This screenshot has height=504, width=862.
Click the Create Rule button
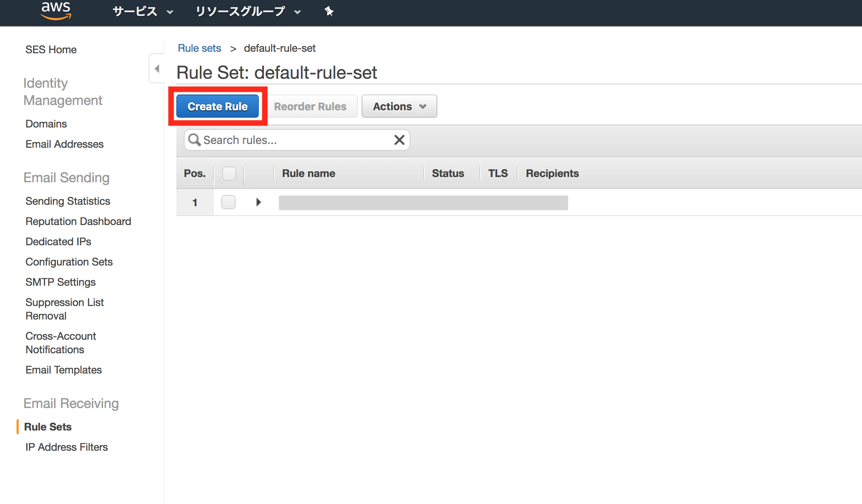[218, 106]
